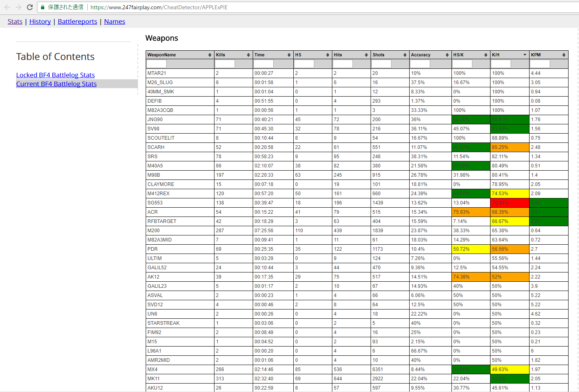Click yellow 49.63% cell in MX4 row
The image size is (579, 392).
click(x=509, y=369)
